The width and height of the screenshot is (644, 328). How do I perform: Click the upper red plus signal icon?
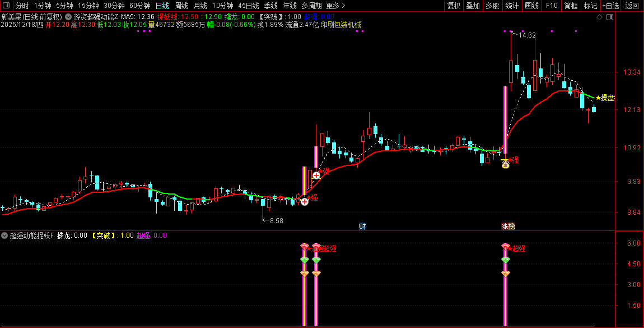coord(316,175)
